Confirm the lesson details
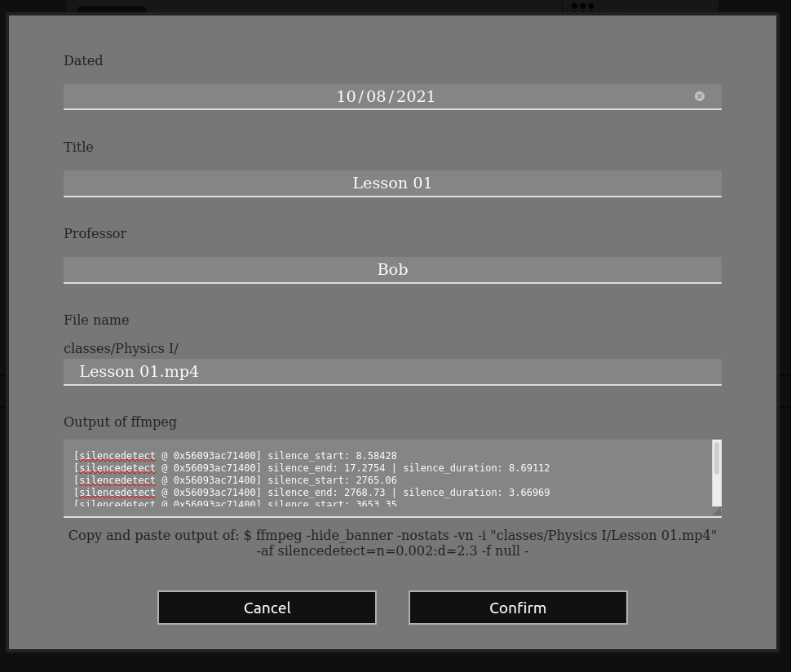 (518, 608)
